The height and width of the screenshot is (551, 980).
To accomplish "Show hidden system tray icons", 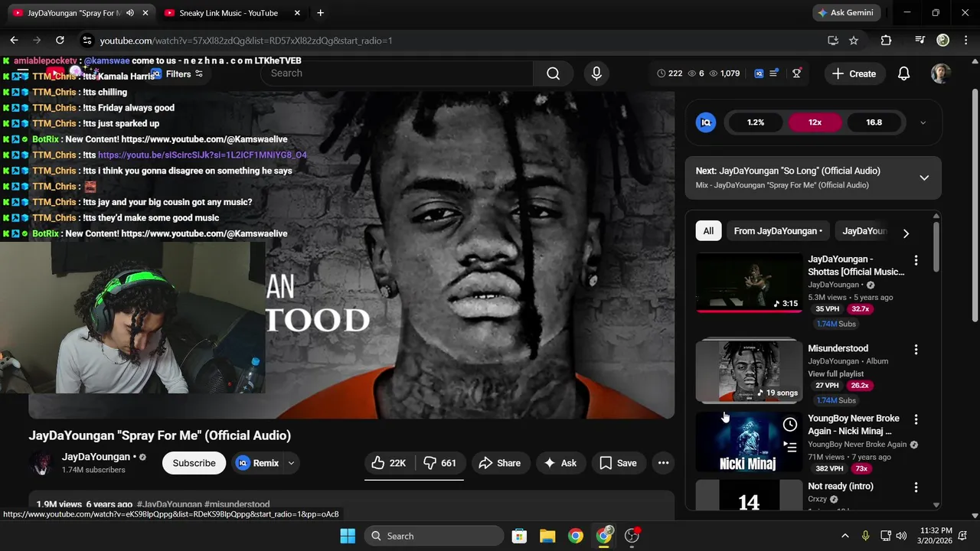I will (x=844, y=536).
